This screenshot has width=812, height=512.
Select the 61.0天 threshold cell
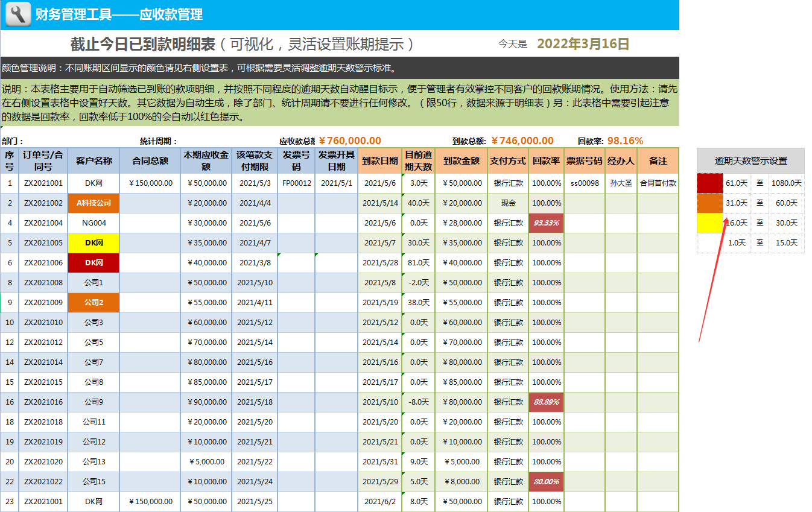coord(737,183)
